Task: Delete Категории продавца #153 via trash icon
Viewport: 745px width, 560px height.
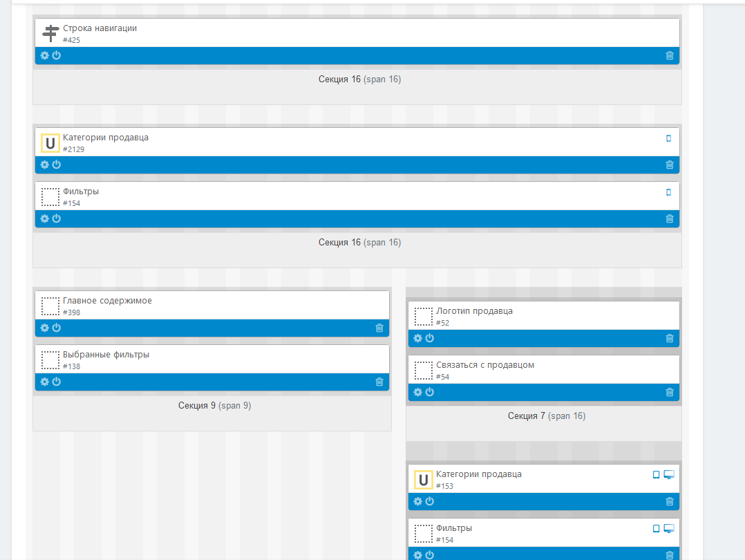Action: tap(670, 501)
